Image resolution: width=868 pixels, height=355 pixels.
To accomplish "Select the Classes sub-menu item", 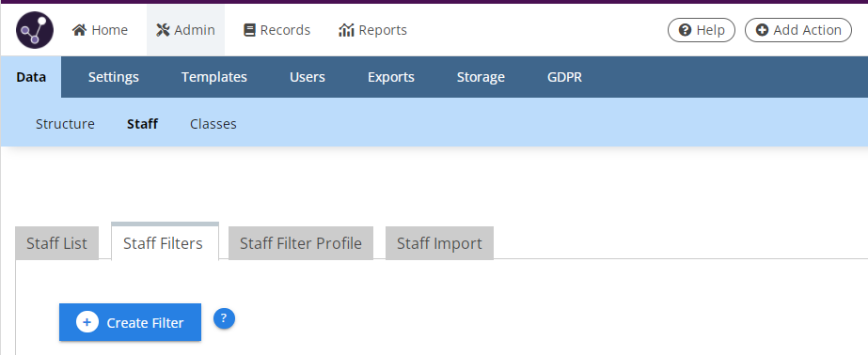I will [x=213, y=124].
